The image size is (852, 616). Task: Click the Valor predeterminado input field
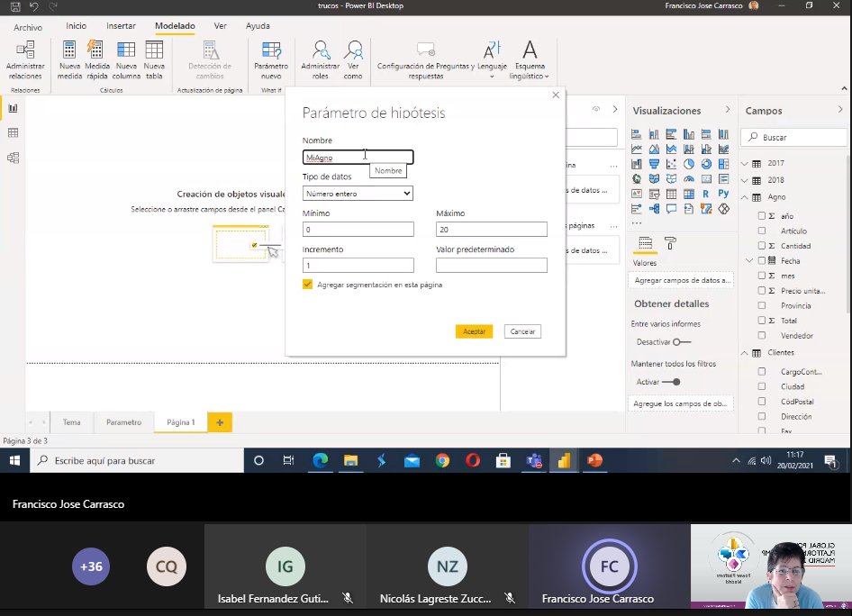point(491,265)
